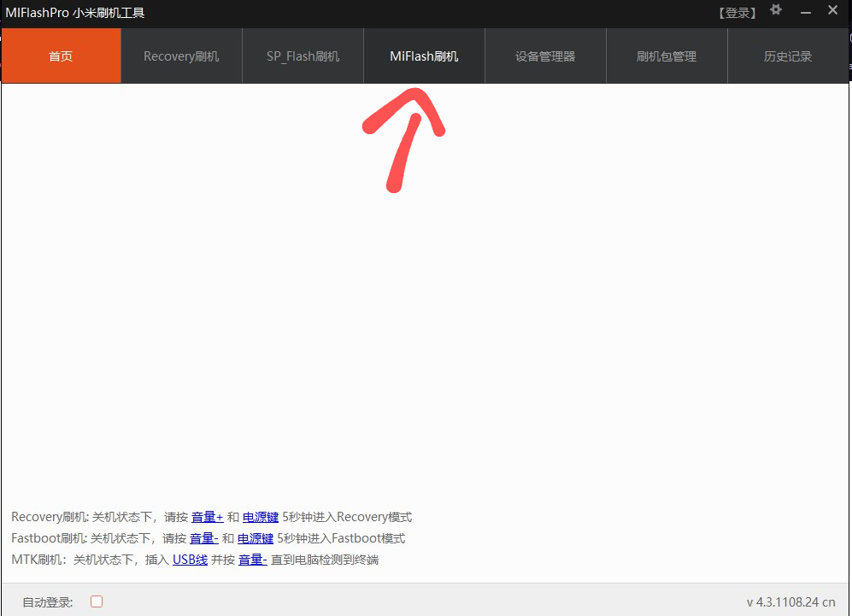Image resolution: width=852 pixels, height=616 pixels.
Task: Click text 5秒钟进入Fastboot模式
Action: [x=341, y=538]
